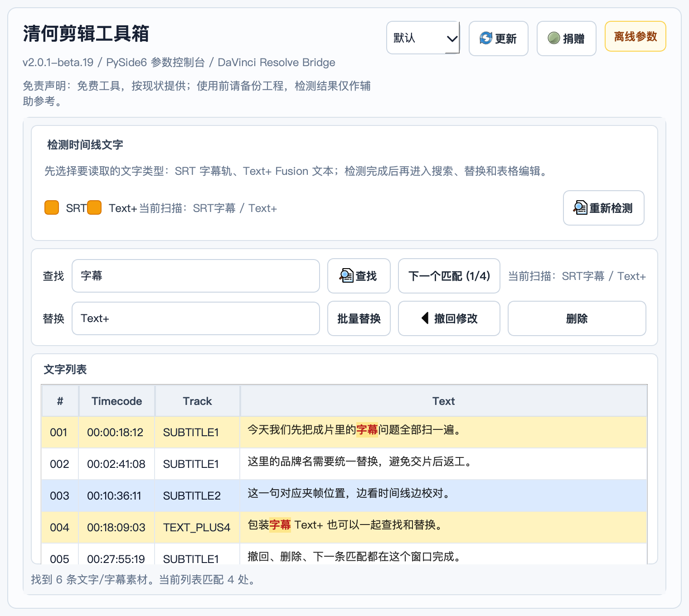The height and width of the screenshot is (616, 689).
Task: Click the 离线参数 button
Action: coord(635,36)
